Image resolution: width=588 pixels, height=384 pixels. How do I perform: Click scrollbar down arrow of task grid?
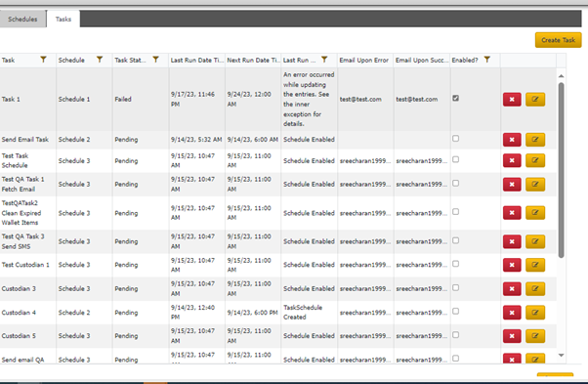(561, 355)
